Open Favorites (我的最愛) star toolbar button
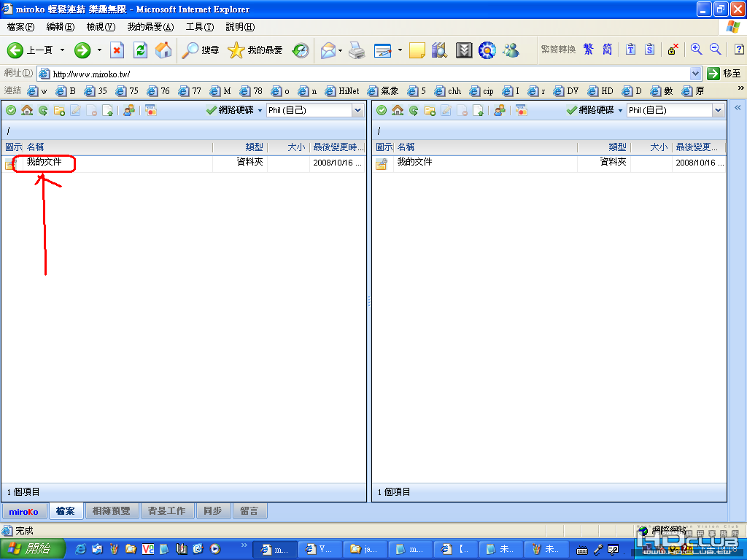 255,50
